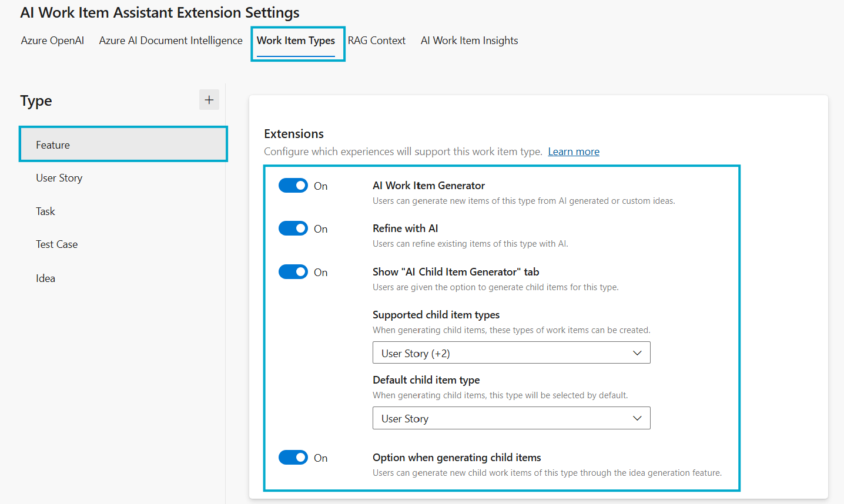Toggle the Show AI Child Item Generator tab setting

click(x=293, y=271)
